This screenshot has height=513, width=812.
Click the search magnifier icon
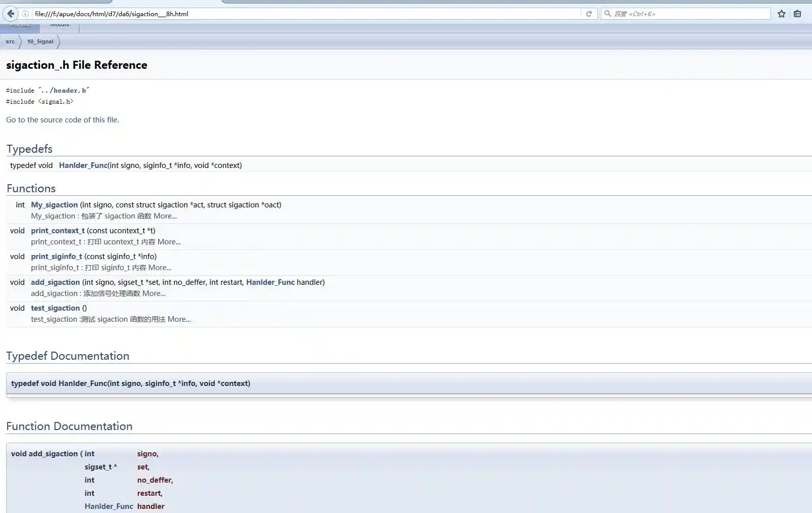pyautogui.click(x=607, y=14)
